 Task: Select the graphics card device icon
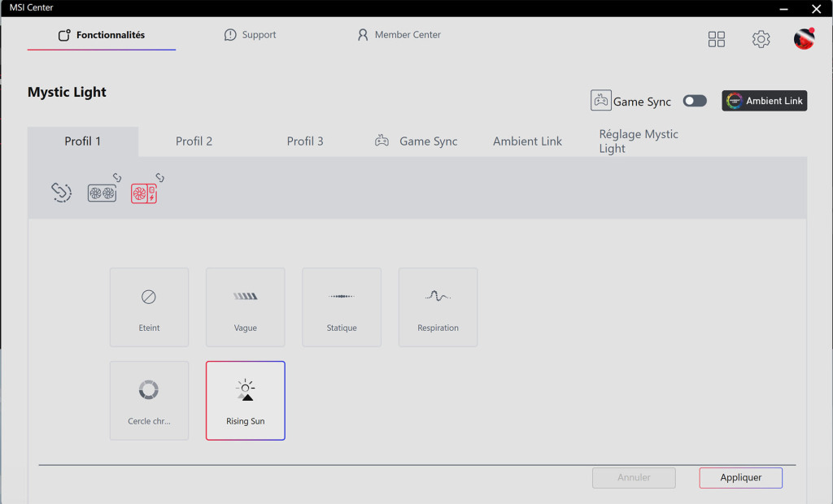pyautogui.click(x=102, y=193)
